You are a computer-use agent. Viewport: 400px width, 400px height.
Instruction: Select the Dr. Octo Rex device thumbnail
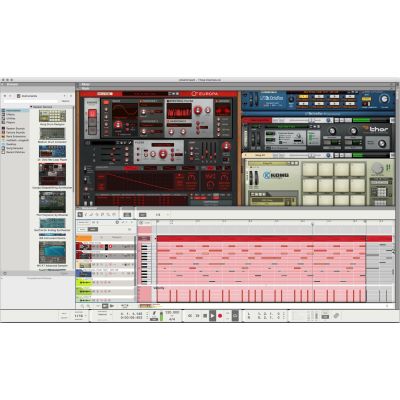[x=52, y=151]
